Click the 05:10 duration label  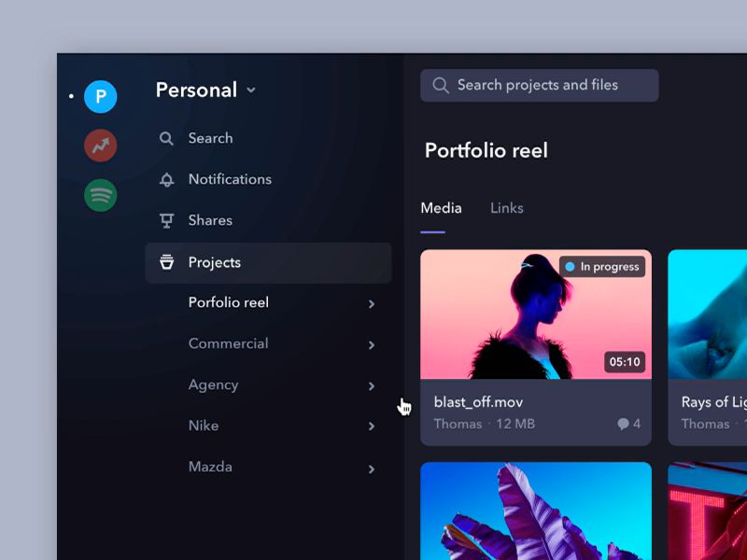625,362
